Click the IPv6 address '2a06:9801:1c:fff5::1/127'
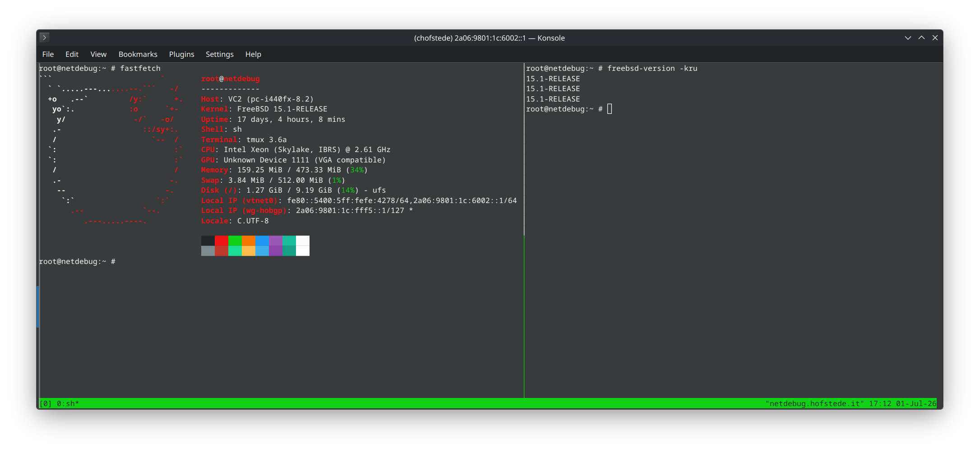Image resolution: width=980 pixels, height=453 pixels. (350, 211)
